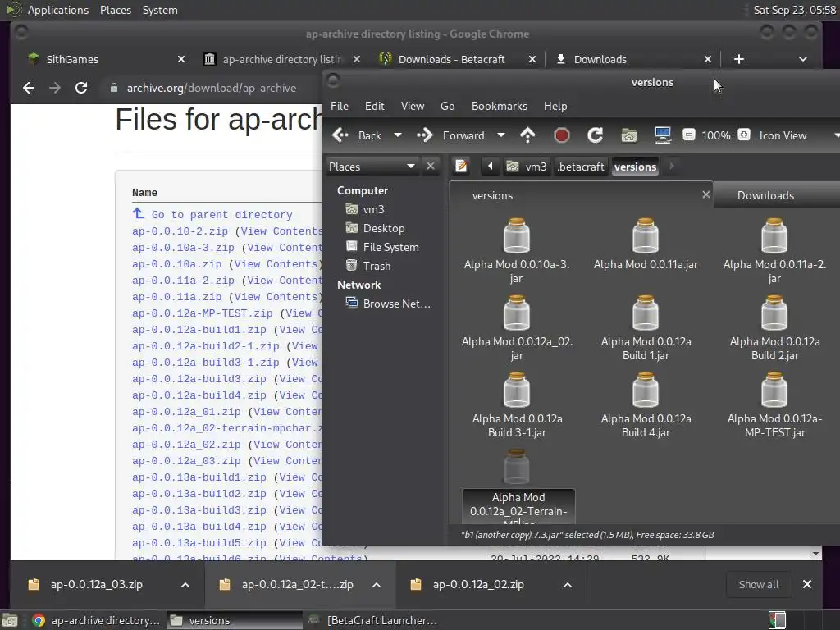Open the Places menu in top panel
Screen dimensions: 840x630
(116, 10)
